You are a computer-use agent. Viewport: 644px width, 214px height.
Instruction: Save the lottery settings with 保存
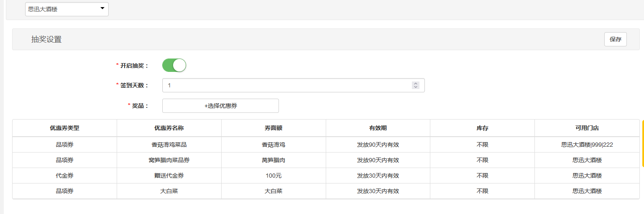pos(615,39)
